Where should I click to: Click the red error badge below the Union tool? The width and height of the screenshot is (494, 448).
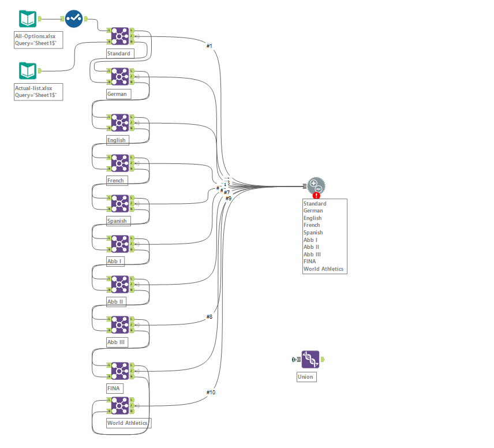coord(315,196)
